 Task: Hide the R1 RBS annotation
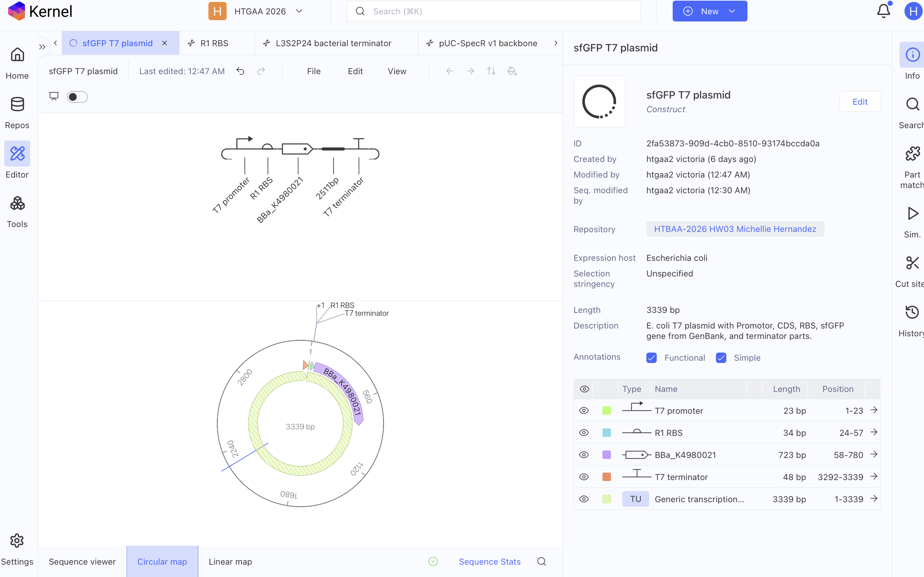coord(584,433)
